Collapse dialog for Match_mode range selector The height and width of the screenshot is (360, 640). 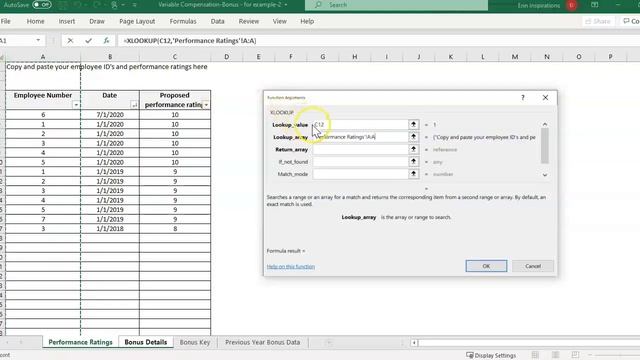(x=413, y=174)
